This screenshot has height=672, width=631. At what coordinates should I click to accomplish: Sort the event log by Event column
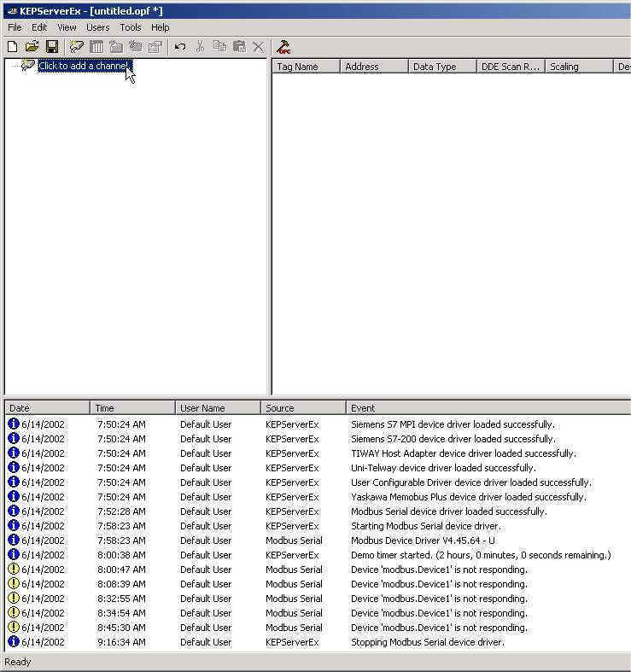tap(487, 408)
